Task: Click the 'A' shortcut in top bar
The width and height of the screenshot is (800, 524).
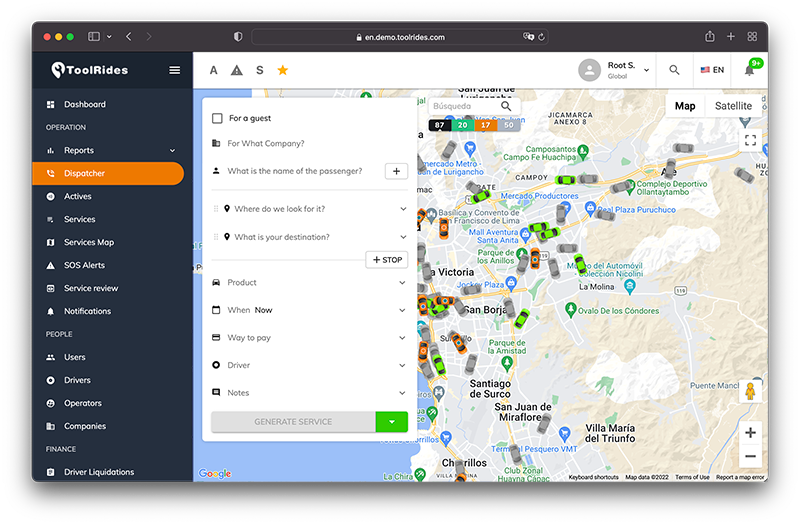Action: coord(214,70)
